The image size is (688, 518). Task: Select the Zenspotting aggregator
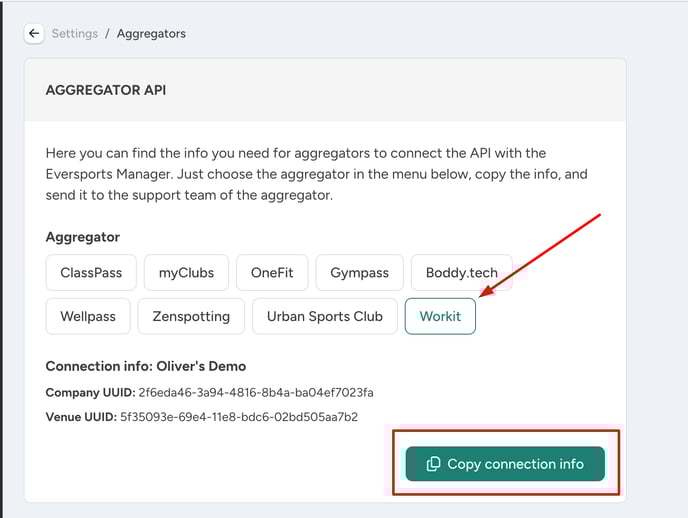pyautogui.click(x=191, y=316)
